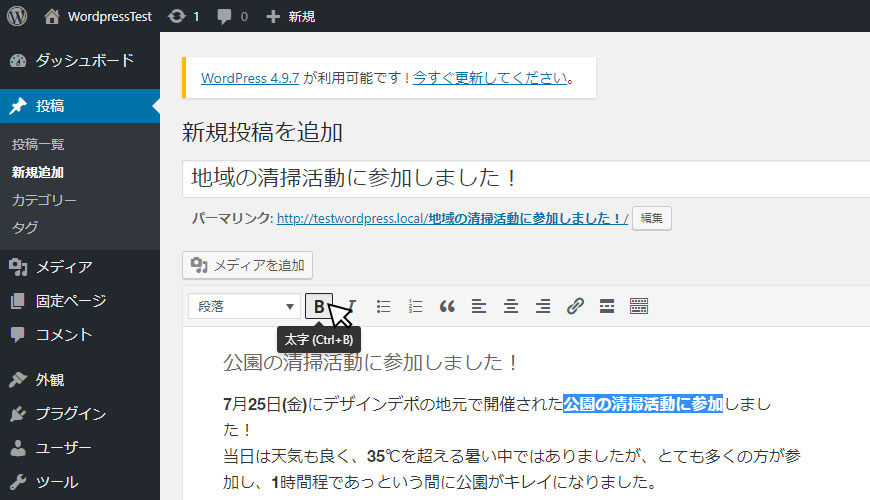Click メディアを追加 button
The height and width of the screenshot is (500, 870).
coord(247,265)
